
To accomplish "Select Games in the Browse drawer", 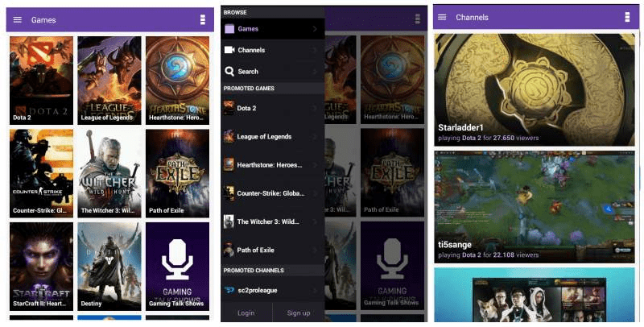I will [x=273, y=29].
